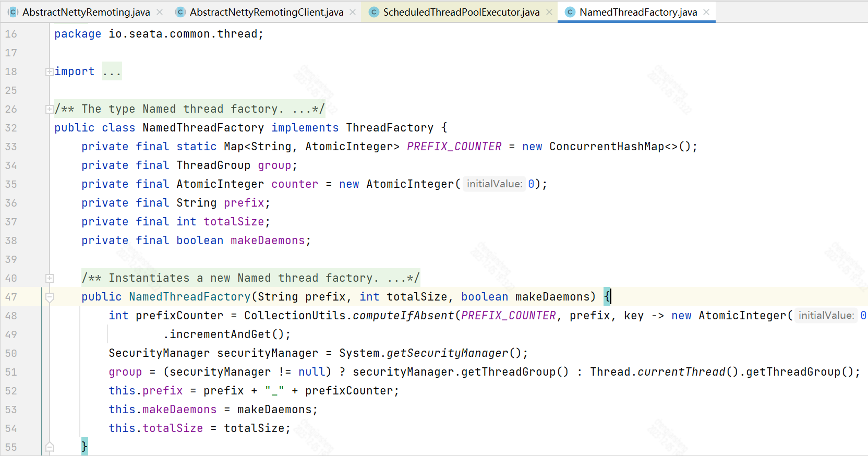Click line number 32 in the gutter
The image size is (868, 456).
tap(11, 128)
